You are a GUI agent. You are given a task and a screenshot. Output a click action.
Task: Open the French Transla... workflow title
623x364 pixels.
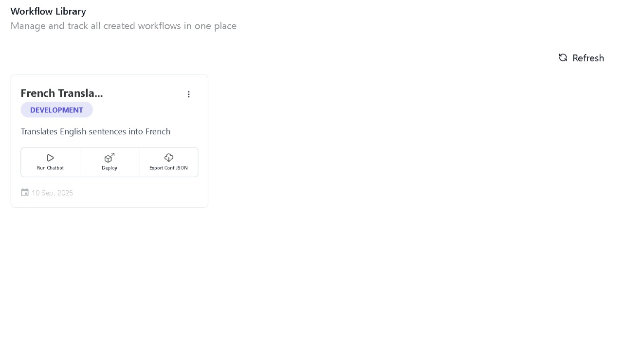(62, 93)
